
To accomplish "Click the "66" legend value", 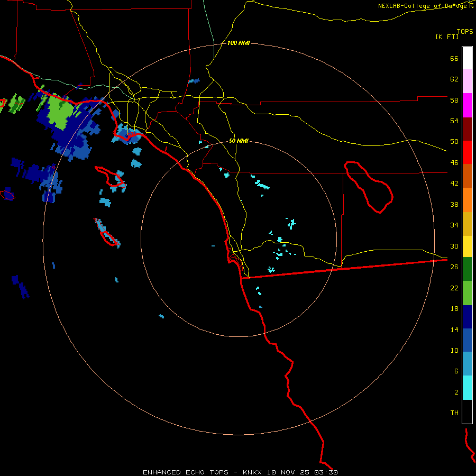I will click(454, 58).
